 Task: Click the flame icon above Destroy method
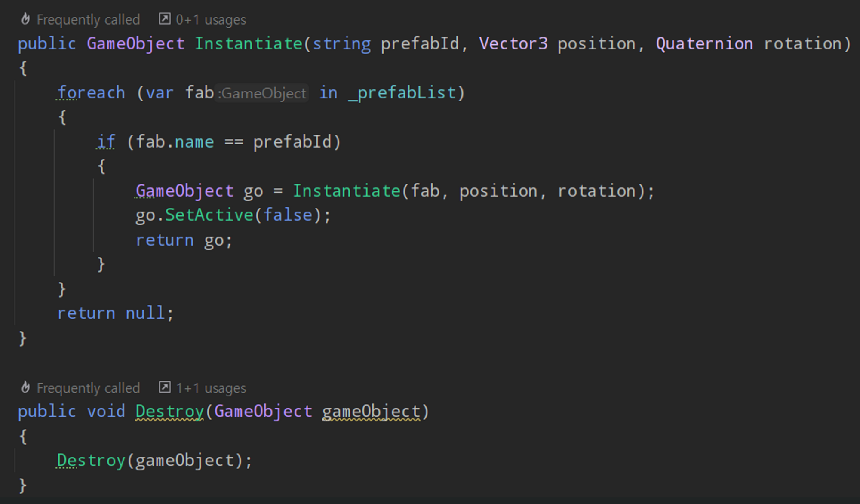pos(25,387)
